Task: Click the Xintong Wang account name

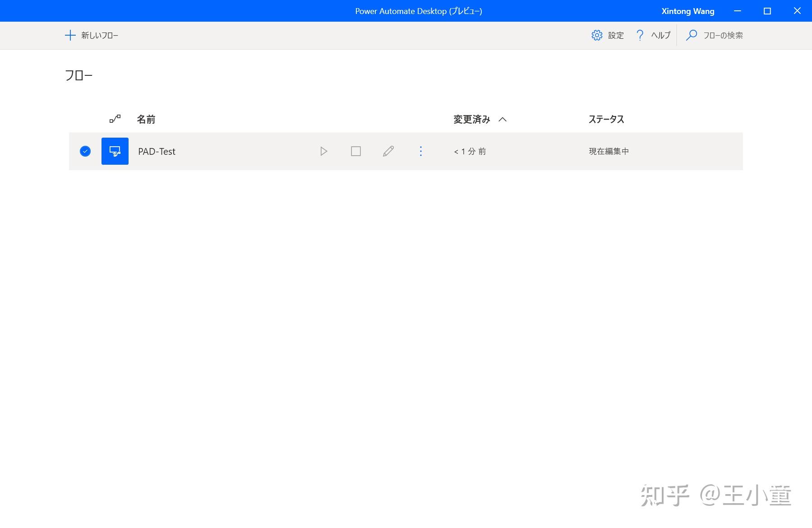Action: [687, 11]
